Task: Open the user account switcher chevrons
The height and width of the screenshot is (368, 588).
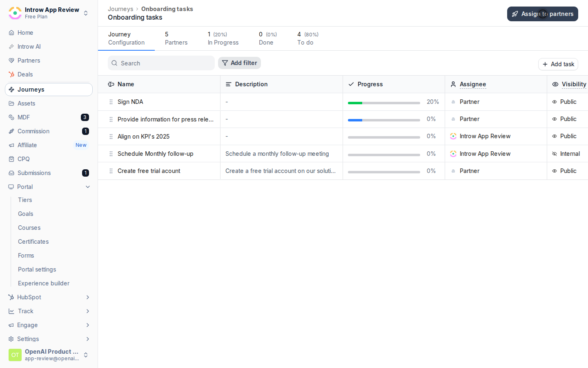Action: tap(86, 355)
